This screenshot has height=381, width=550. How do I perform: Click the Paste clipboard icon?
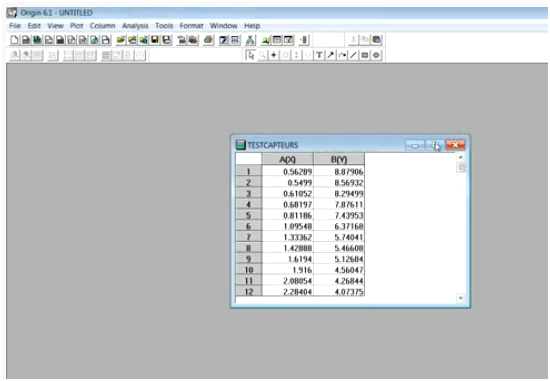[376, 40]
